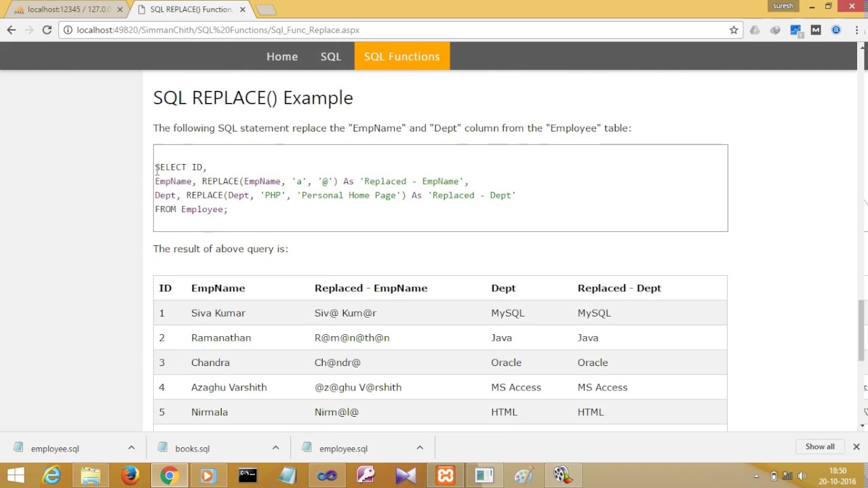Click the 'SQL REPLACE() Example' heading
This screenshot has height=488, width=868.
[x=253, y=98]
